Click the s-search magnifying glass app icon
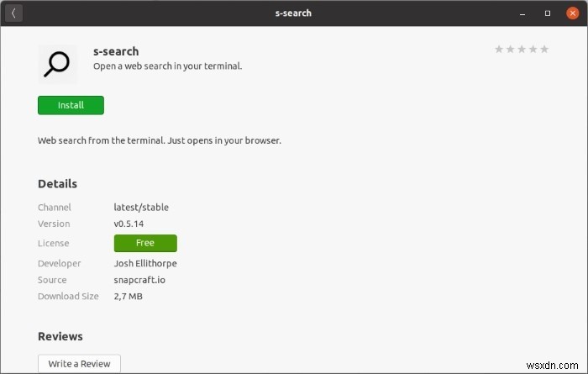Screen dimensions: 588x374 pyautogui.click(x=58, y=64)
